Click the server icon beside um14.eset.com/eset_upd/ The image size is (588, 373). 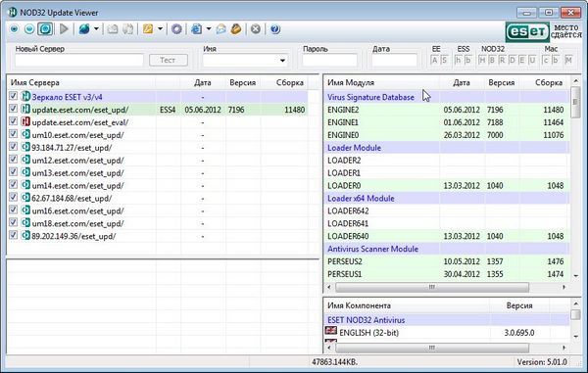[x=25, y=185]
